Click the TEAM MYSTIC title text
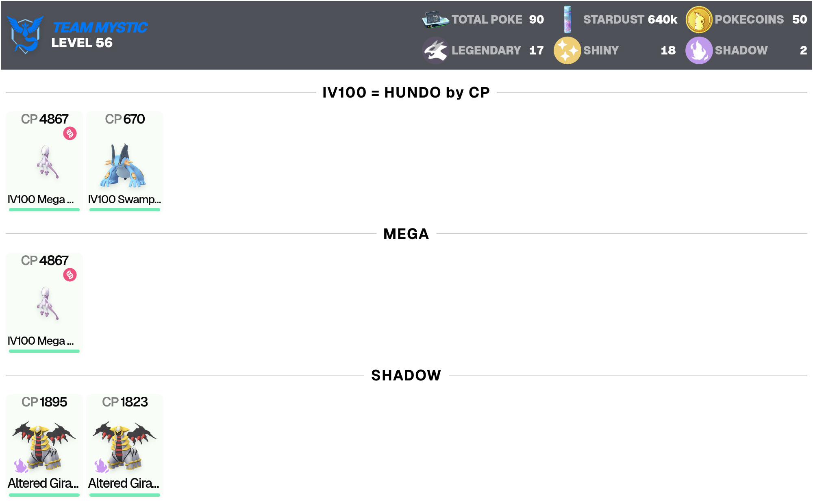The width and height of the screenshot is (813, 504). (x=100, y=27)
